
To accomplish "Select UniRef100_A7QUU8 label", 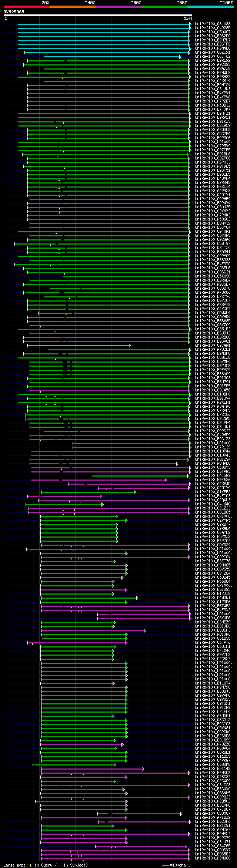I will pyautogui.click(x=213, y=129).
